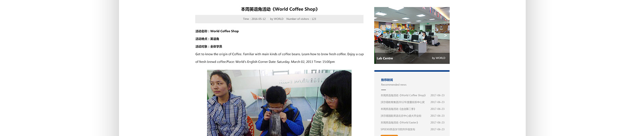The width and height of the screenshot is (644, 136).
Task: Click the article date 2016-05-12
Action: click(x=259, y=19)
